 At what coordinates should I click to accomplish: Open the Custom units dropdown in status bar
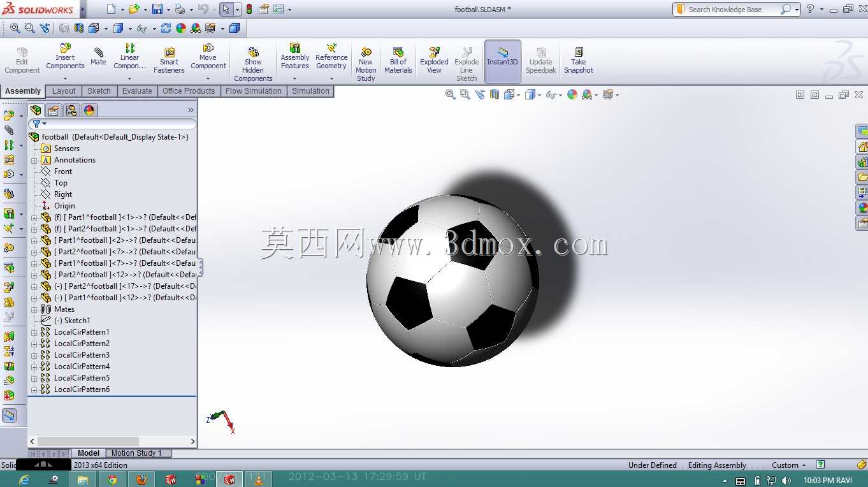pyautogui.click(x=789, y=465)
